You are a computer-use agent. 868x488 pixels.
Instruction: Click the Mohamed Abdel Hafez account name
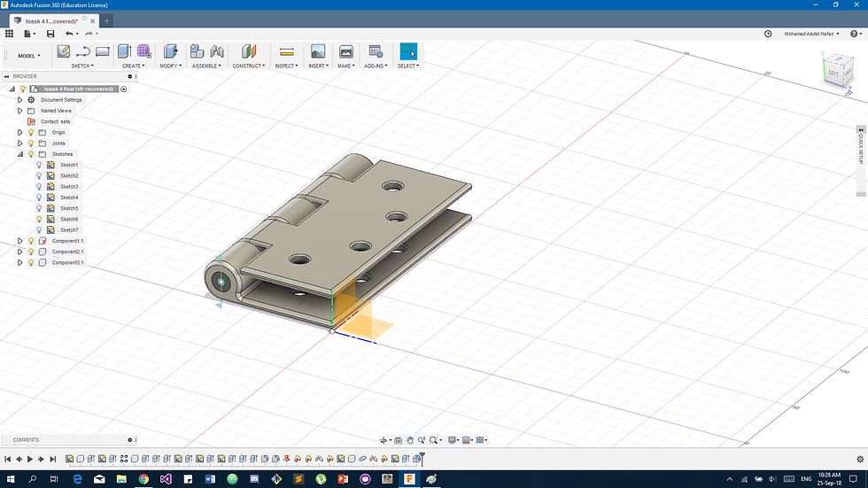coord(809,34)
